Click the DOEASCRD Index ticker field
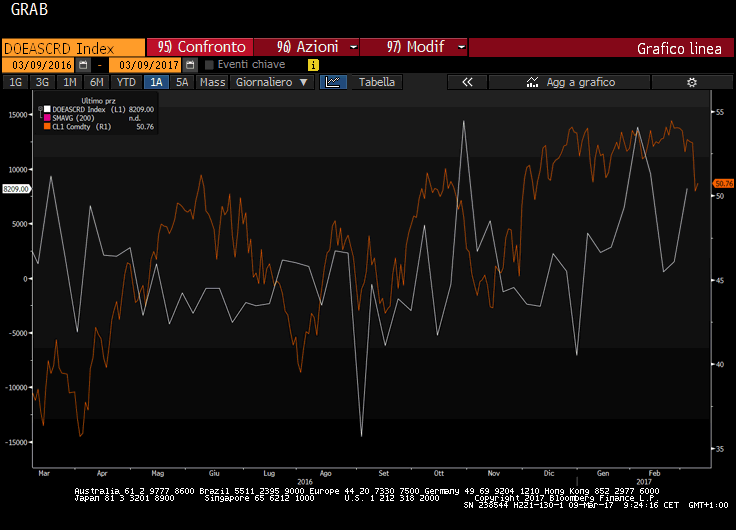 [72, 47]
